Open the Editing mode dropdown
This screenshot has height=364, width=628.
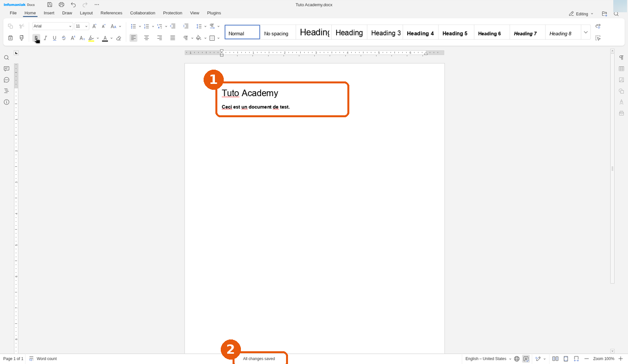[581, 14]
